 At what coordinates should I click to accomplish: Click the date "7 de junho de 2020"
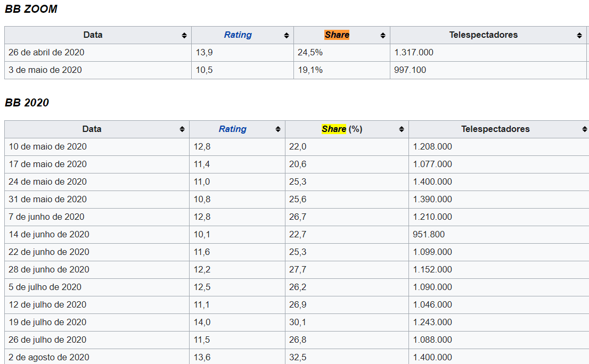pyautogui.click(x=46, y=217)
